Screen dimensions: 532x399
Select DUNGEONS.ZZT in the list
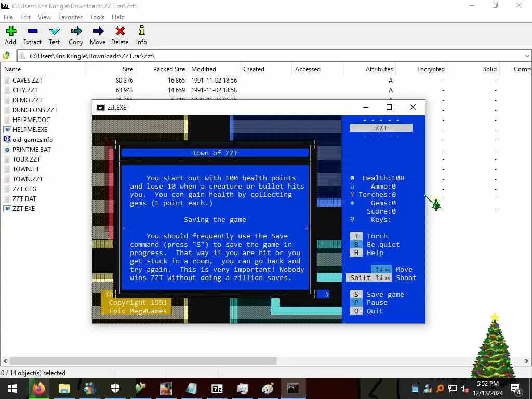pyautogui.click(x=35, y=110)
